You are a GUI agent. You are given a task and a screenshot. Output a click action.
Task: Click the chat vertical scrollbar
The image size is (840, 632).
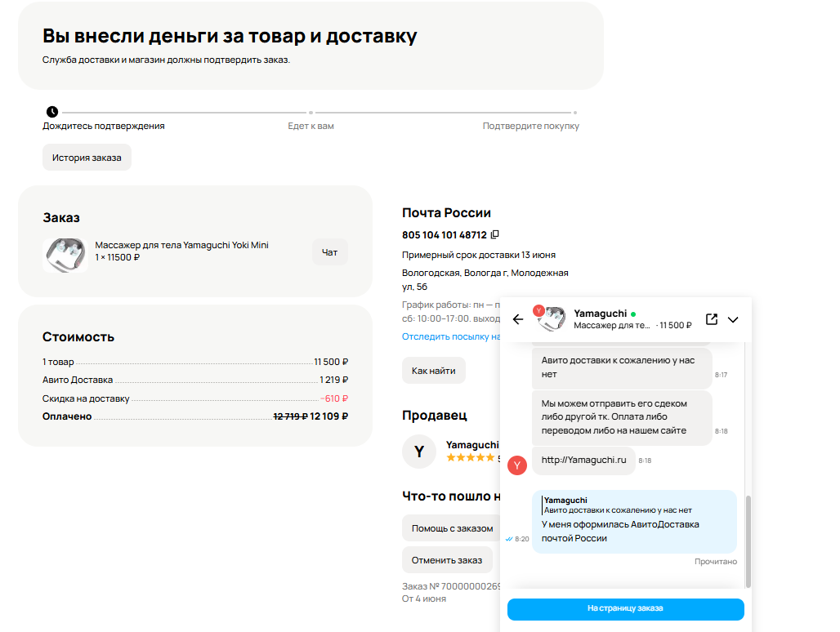(x=748, y=541)
